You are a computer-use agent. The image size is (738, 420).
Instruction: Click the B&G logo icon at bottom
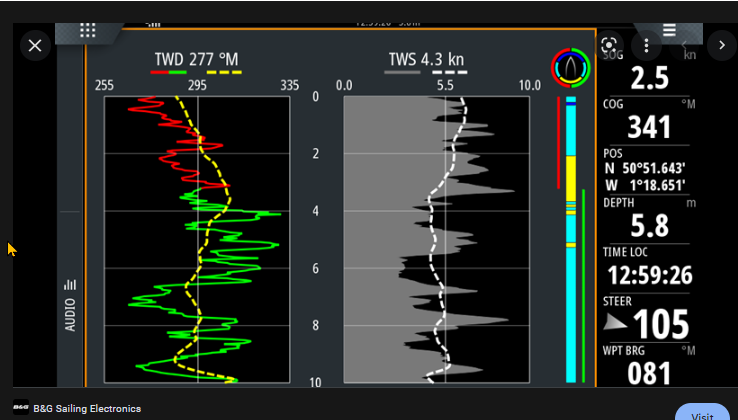(x=21, y=408)
